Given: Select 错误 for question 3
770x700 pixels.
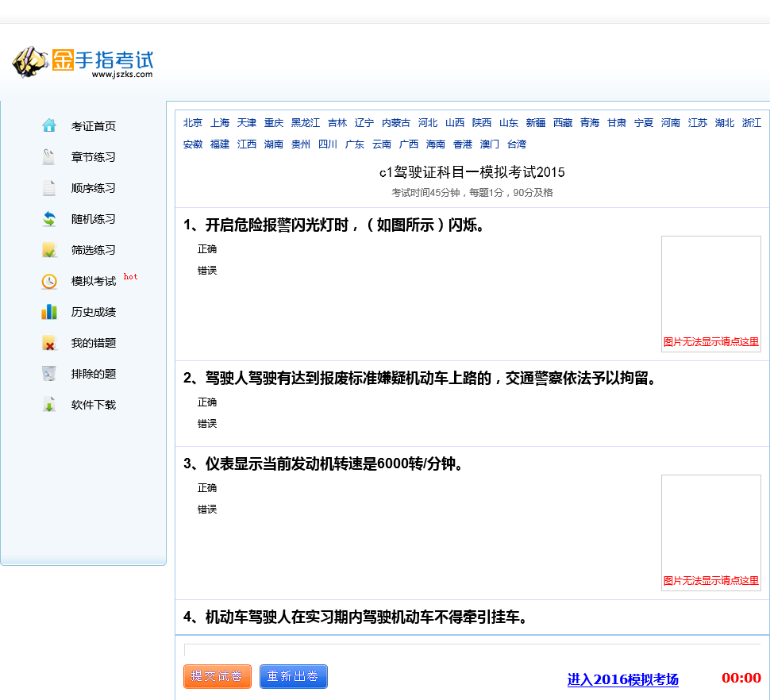Looking at the screenshot, I should (x=206, y=509).
